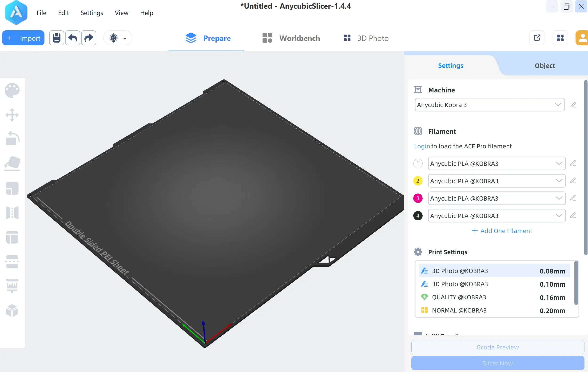Open the Edit menu
The image size is (588, 372).
coord(63,13)
